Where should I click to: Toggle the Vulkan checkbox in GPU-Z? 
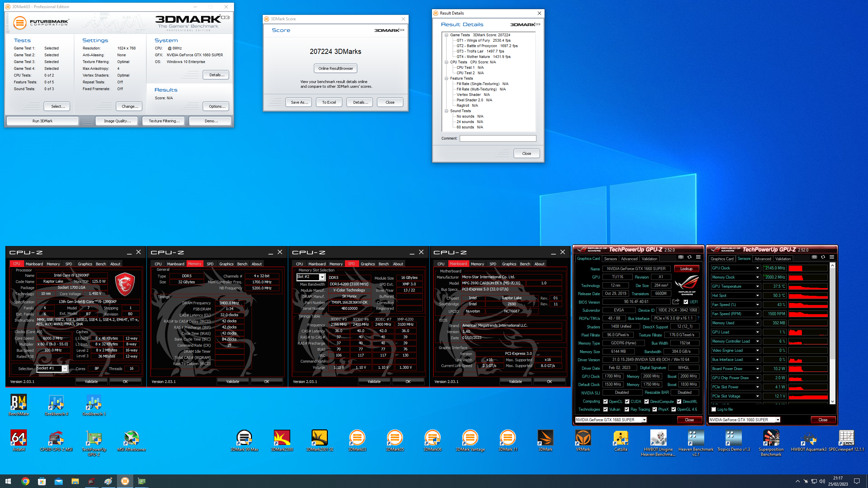click(605, 409)
